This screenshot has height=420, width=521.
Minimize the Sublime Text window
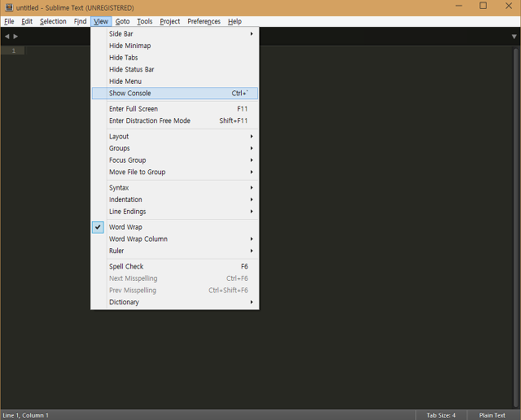[x=459, y=6]
